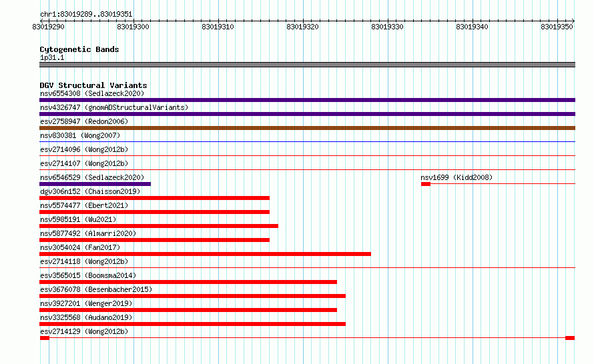Viewport: 594px width, 364px height.
Task: Click the gray 1p31.1 cytogenetic band bar
Action: 307,65
